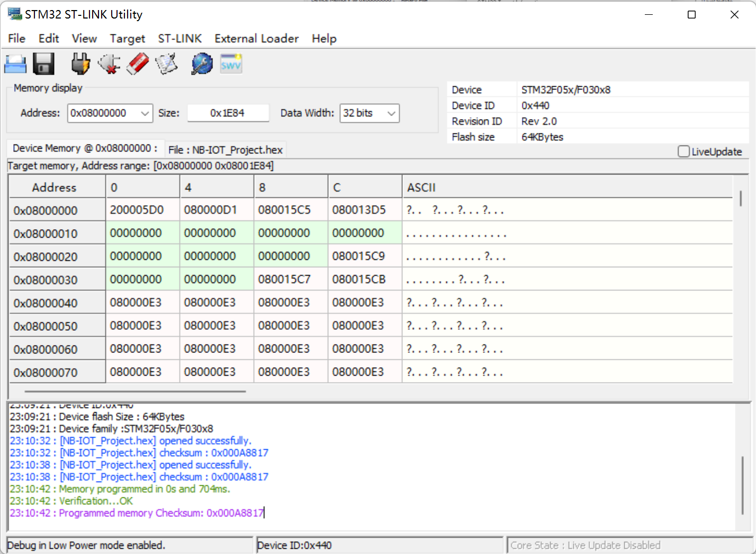Enable the LiveUpdate checkbox
Screen dimensions: 756x554
(x=683, y=152)
